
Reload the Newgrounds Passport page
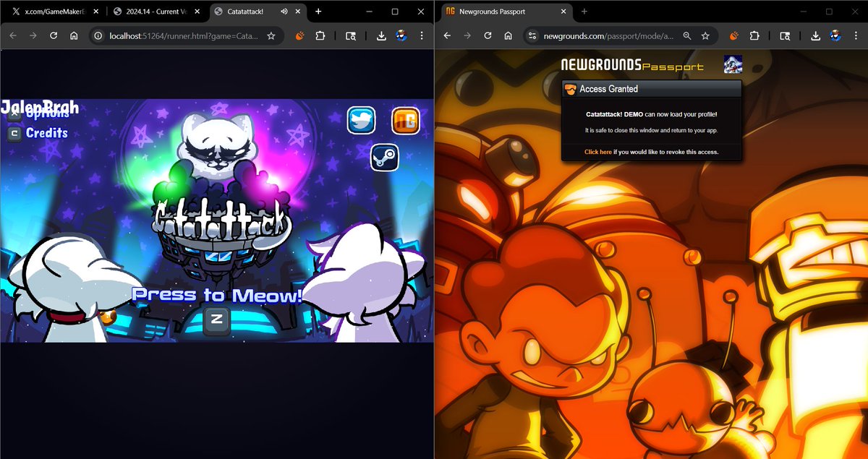pos(488,35)
